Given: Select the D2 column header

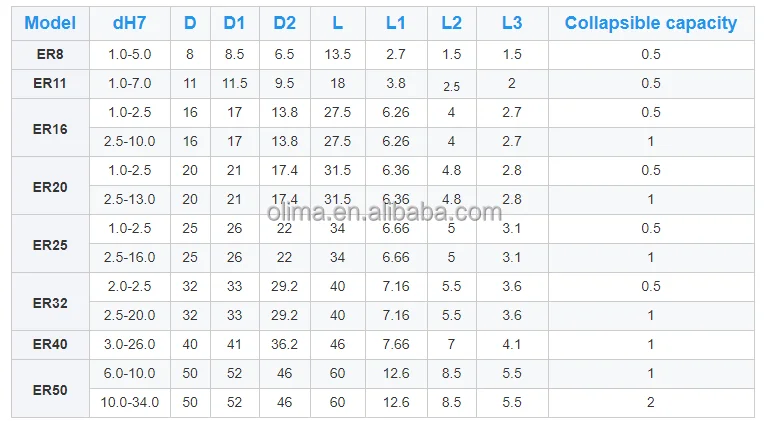Looking at the screenshot, I should point(284,23).
